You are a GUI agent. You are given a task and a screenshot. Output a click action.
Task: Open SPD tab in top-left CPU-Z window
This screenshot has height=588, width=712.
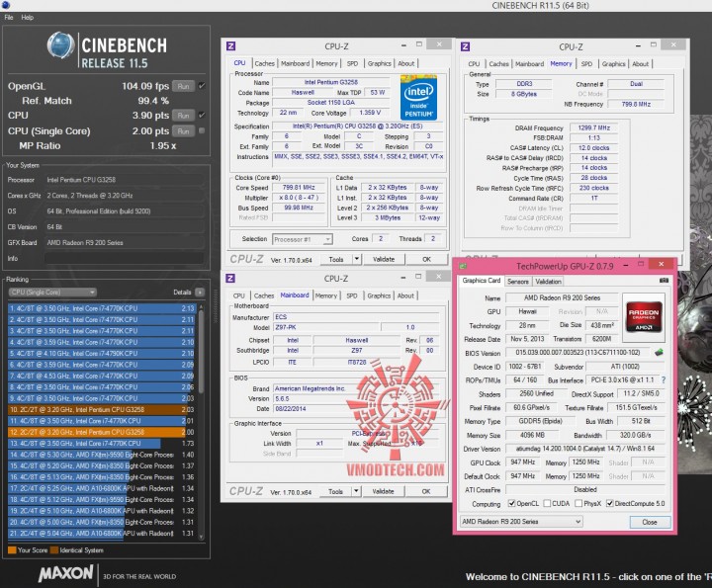click(x=352, y=63)
